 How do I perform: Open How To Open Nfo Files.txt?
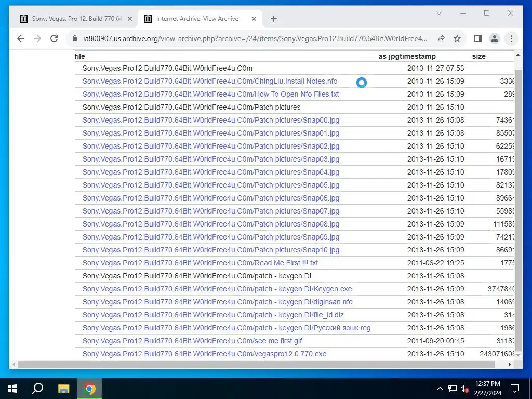[x=210, y=95]
